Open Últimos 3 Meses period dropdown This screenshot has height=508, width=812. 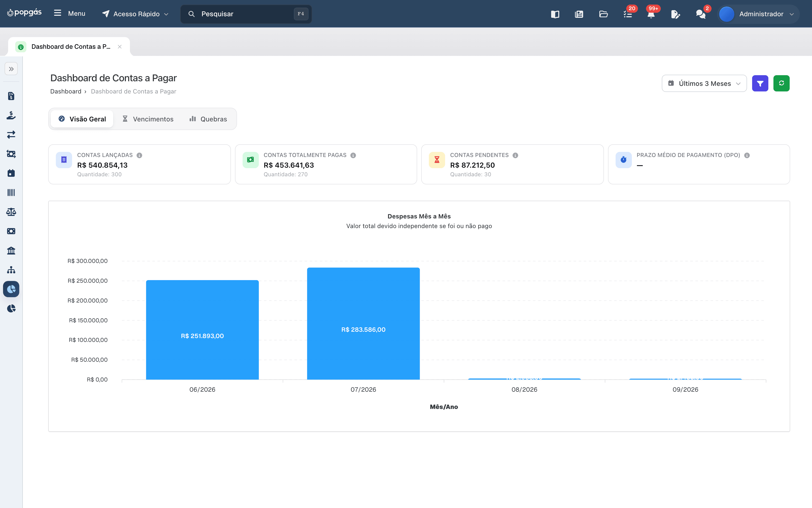coord(704,83)
